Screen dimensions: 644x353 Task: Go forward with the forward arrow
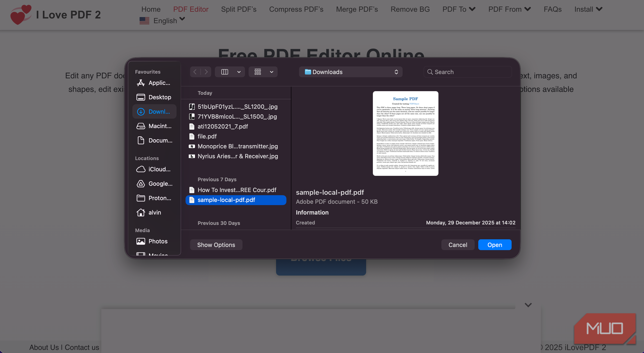[206, 72]
